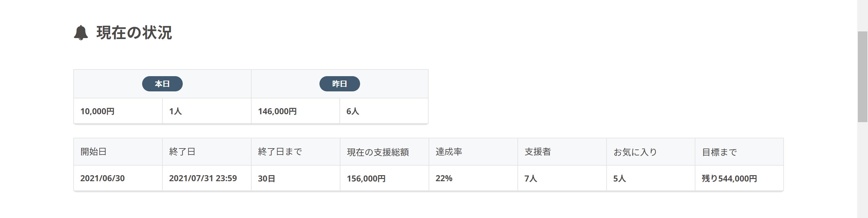Click the 達成率 column header
868x218 pixels.
pyautogui.click(x=449, y=152)
